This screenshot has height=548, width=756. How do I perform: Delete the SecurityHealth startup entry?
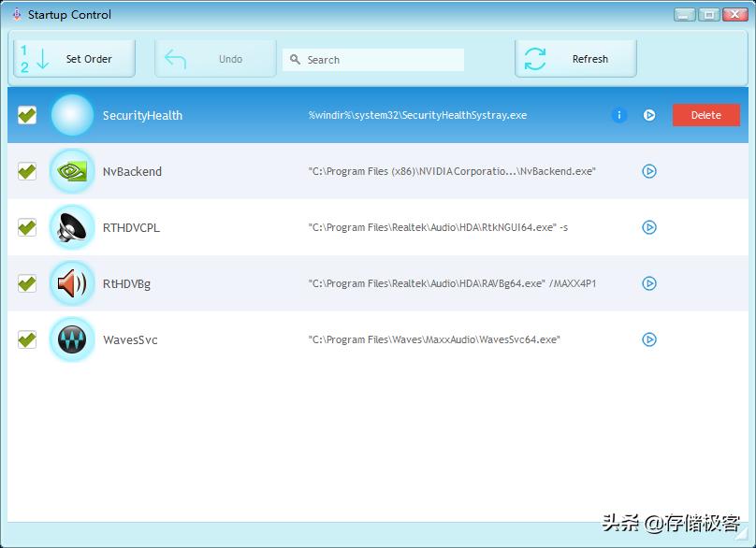pos(705,115)
